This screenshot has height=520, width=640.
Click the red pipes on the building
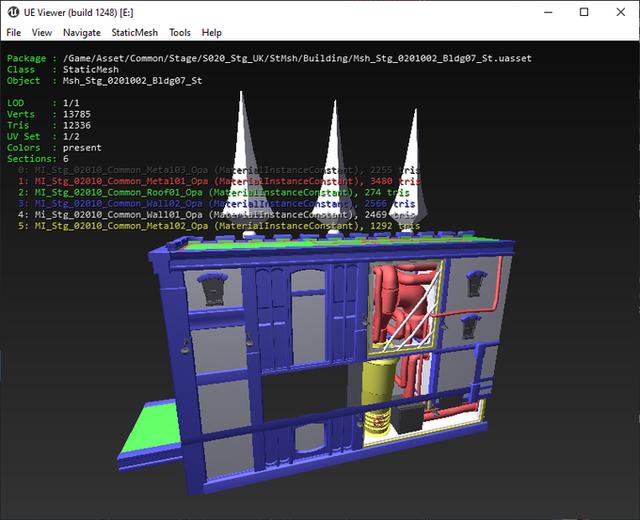398,300
